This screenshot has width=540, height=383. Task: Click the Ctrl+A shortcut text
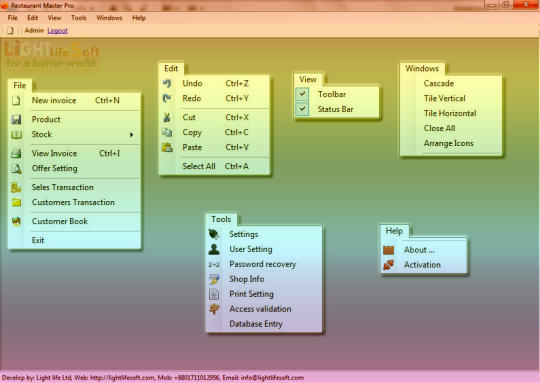coord(237,166)
